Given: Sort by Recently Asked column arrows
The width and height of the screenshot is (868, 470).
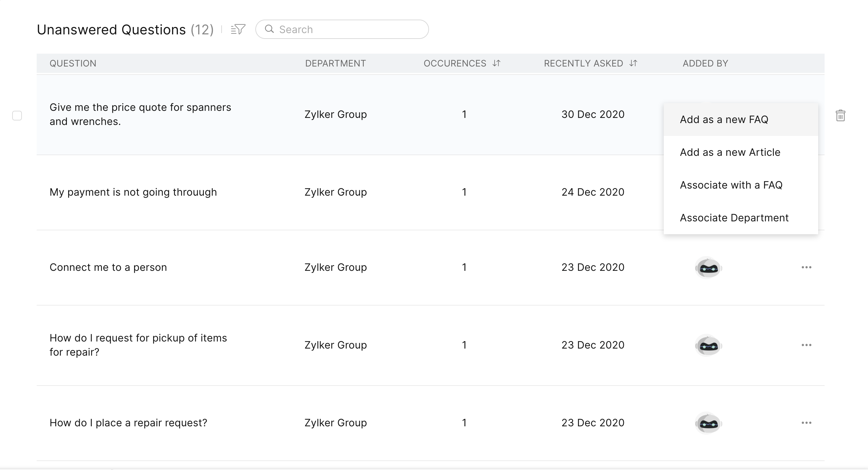Looking at the screenshot, I should point(633,63).
